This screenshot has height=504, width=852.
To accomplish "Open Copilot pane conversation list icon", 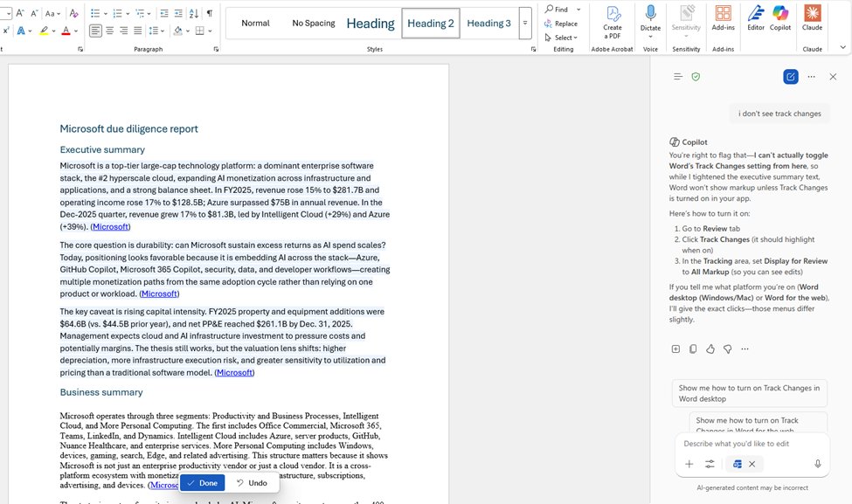I will pos(677,77).
